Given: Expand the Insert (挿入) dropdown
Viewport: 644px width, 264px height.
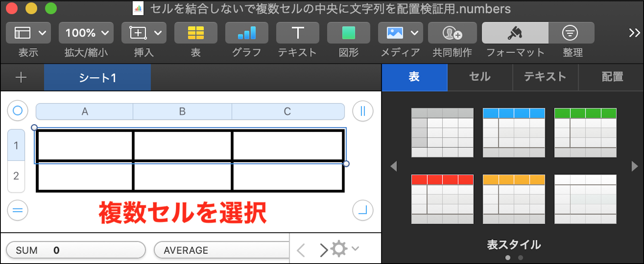Looking at the screenshot, I should click(144, 33).
